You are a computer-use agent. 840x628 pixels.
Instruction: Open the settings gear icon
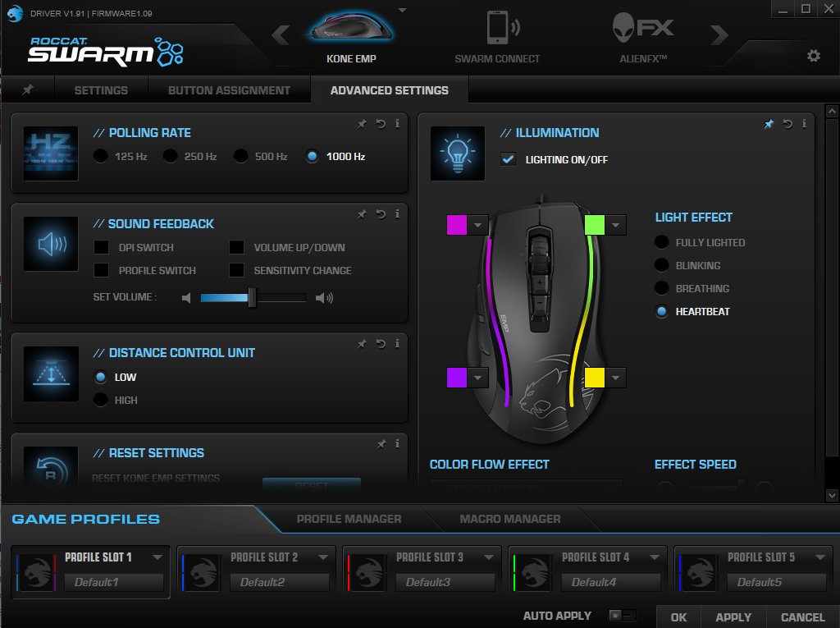click(x=813, y=56)
